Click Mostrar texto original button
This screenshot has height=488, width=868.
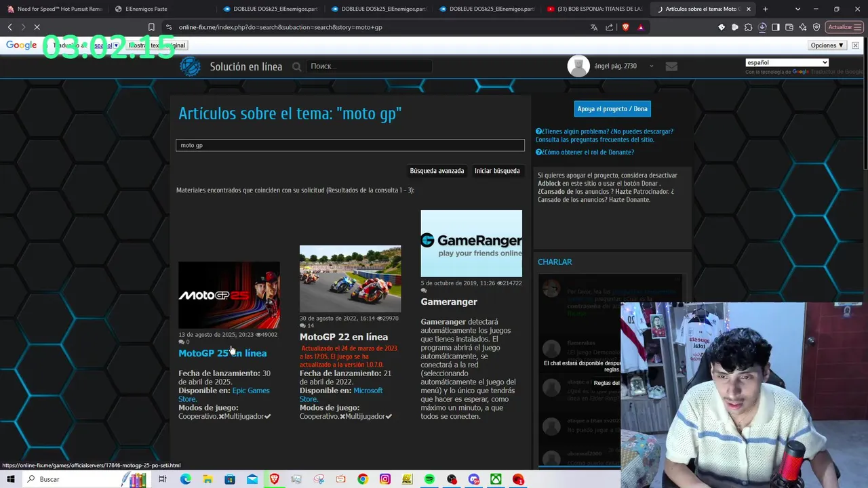tap(157, 45)
